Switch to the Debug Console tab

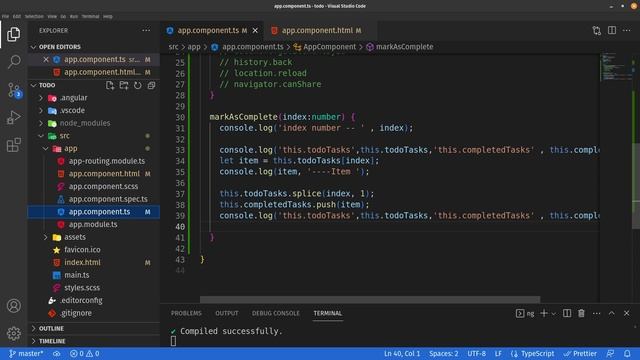pyautogui.click(x=276, y=313)
